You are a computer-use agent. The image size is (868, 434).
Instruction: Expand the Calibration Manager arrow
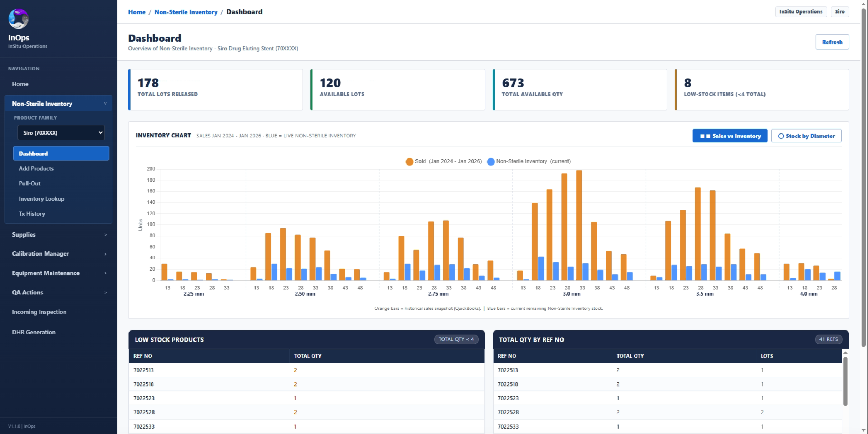105,254
